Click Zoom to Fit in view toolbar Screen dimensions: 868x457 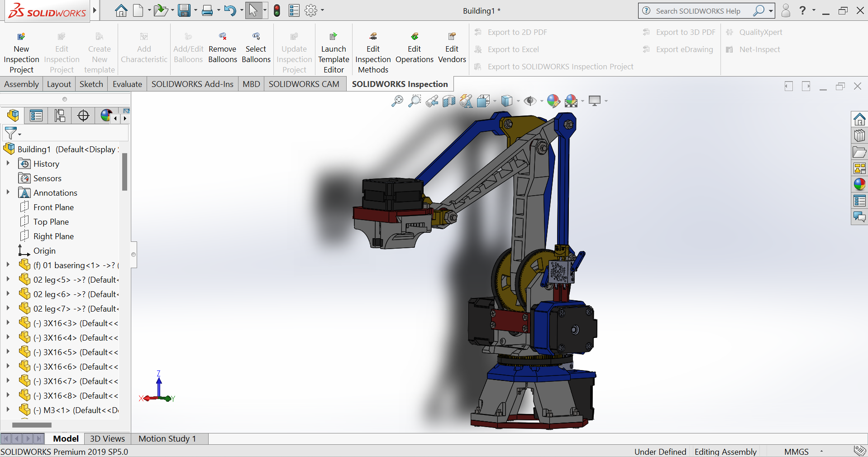click(x=397, y=101)
